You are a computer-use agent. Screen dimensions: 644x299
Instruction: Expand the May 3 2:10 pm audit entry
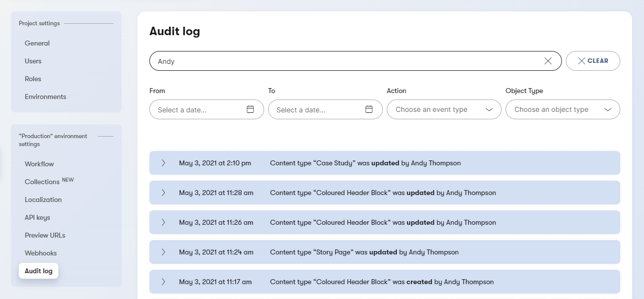163,162
